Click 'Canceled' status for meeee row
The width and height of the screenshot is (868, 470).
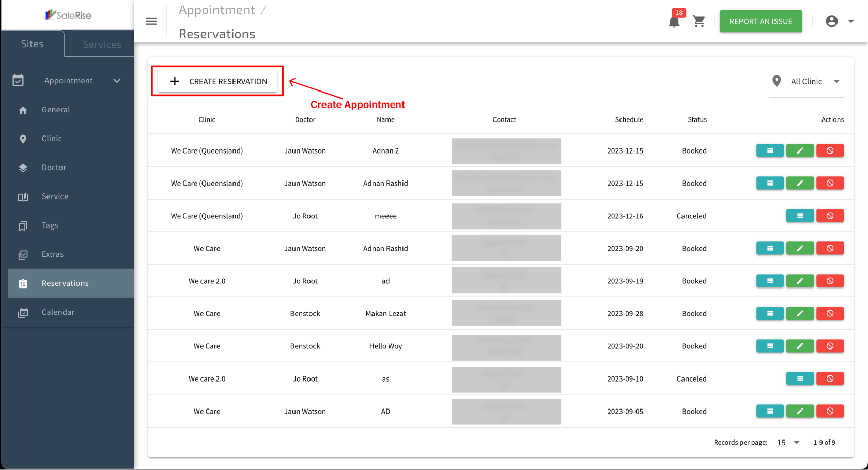click(x=691, y=216)
